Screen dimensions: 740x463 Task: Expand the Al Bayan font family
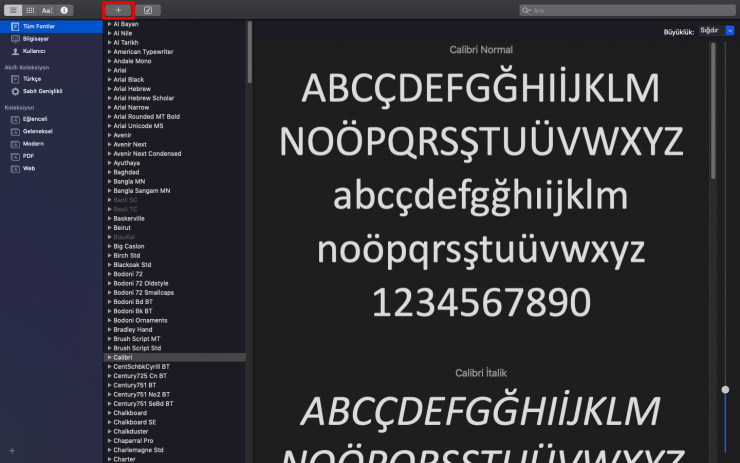(109, 24)
